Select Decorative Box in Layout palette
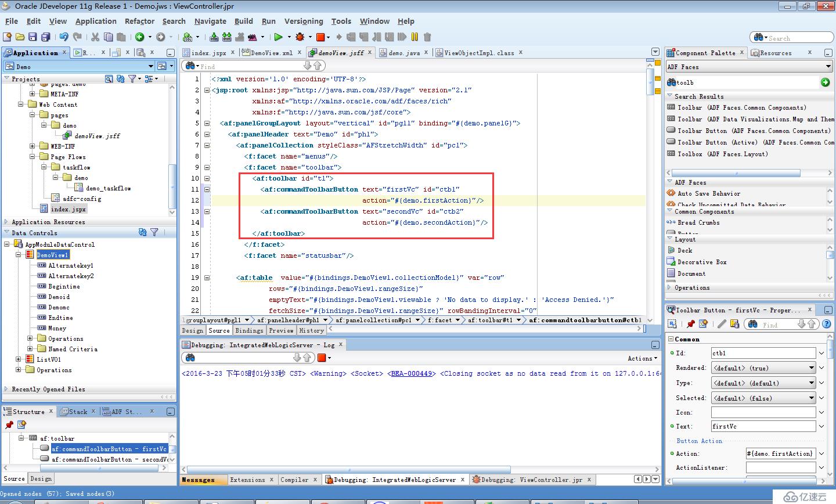This screenshot has width=836, height=504. pos(702,262)
